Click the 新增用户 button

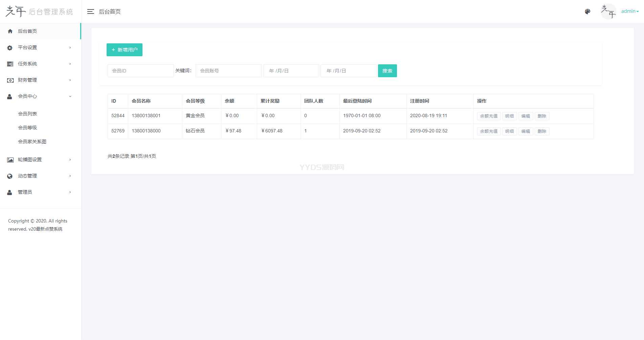click(x=125, y=50)
